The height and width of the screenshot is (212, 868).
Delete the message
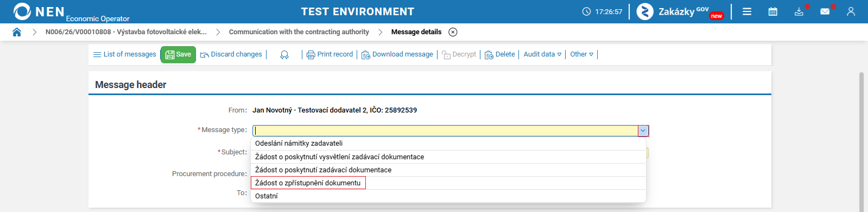pyautogui.click(x=500, y=54)
